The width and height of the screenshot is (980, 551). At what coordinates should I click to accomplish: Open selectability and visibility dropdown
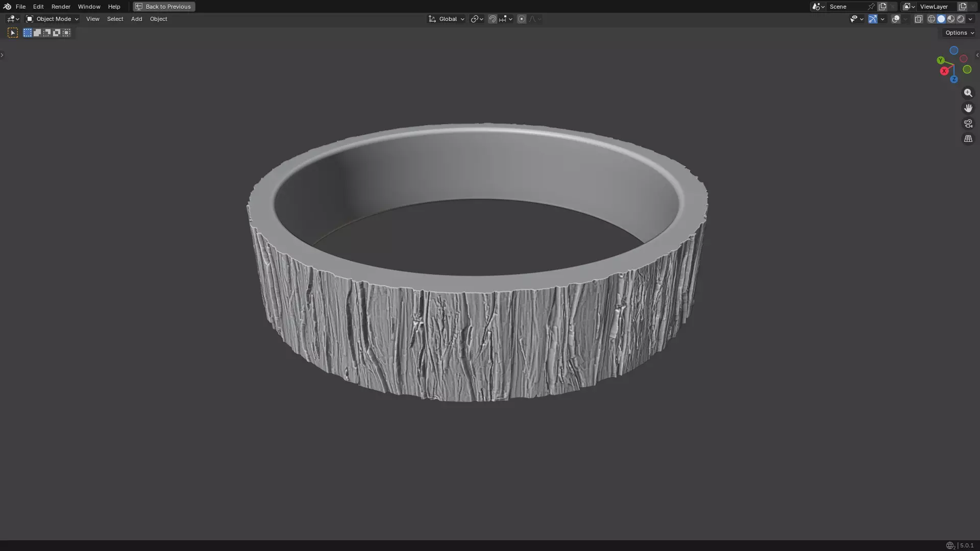pyautogui.click(x=856, y=19)
